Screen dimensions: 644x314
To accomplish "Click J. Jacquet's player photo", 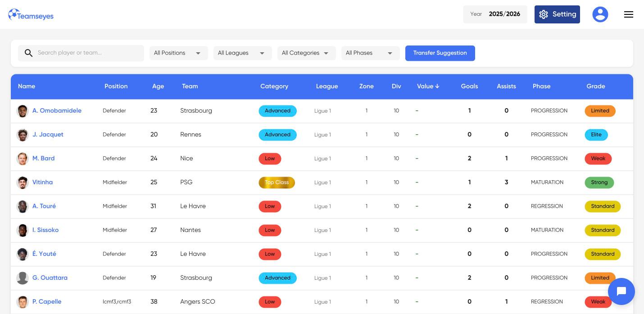I will tap(23, 135).
